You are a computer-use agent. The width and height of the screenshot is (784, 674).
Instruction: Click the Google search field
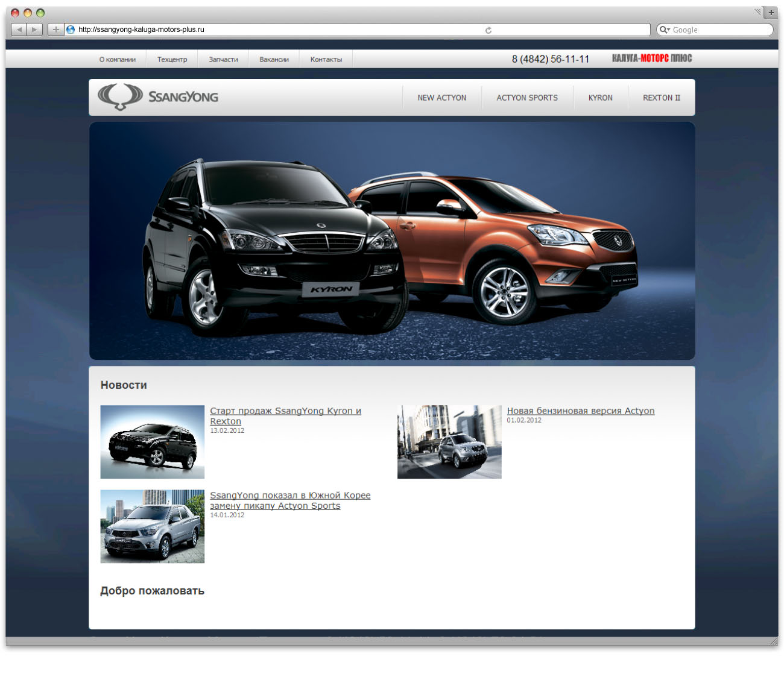(715, 30)
